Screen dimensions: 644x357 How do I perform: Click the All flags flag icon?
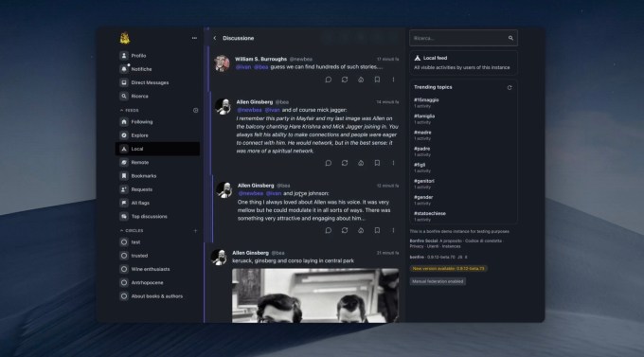[124, 203]
